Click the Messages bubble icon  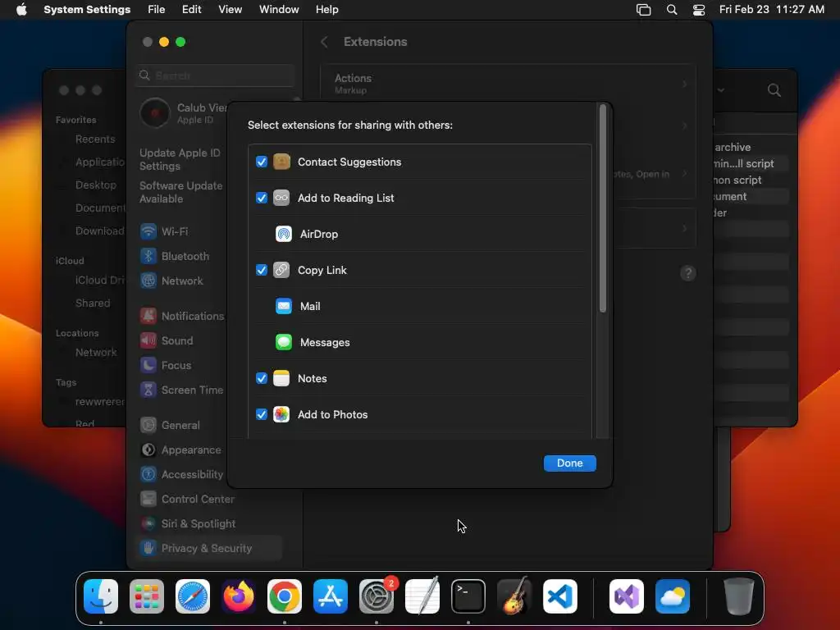coord(283,342)
